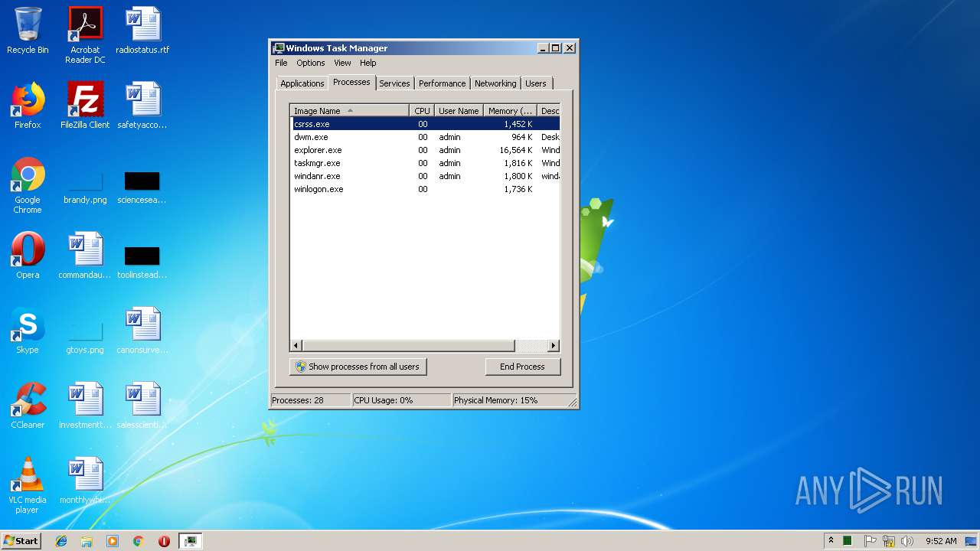Screen dimensions: 980x551
Task: Open Acrobat Reader DC shortcut
Action: pyautogui.click(x=85, y=35)
